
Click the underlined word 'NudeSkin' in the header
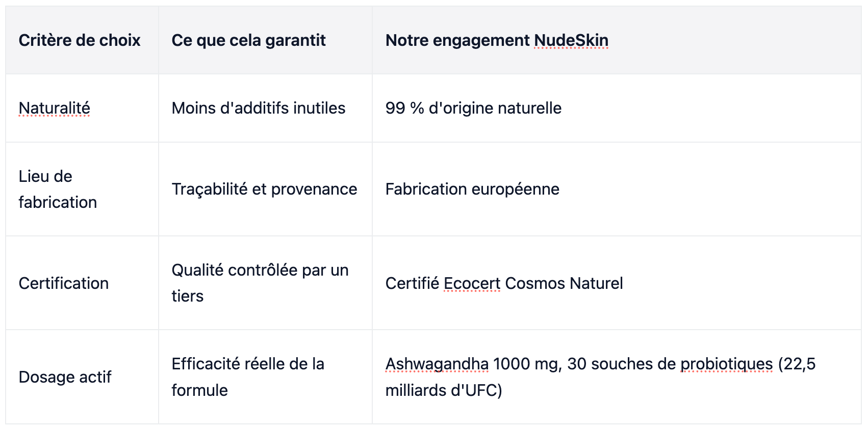coord(571,40)
